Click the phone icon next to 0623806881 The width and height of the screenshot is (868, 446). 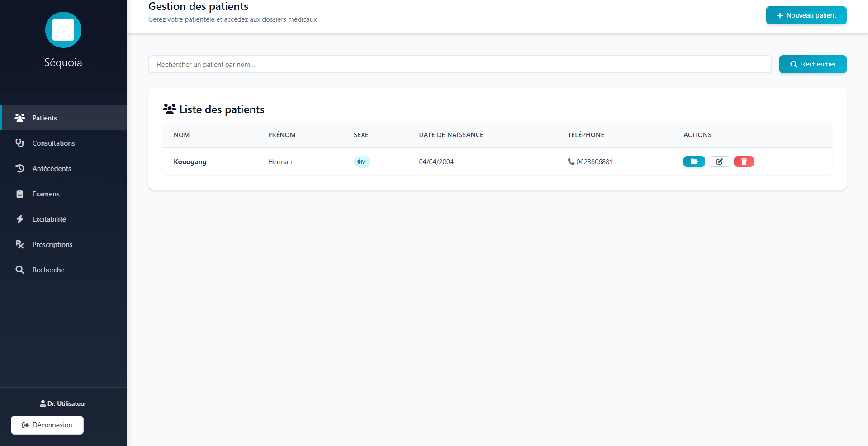(571, 161)
